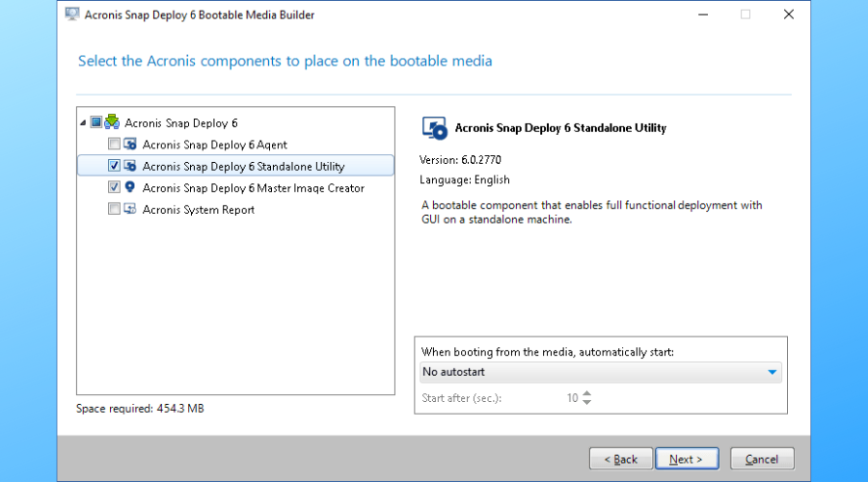
Task: Click the Version: 6.0.2770 text
Action: (460, 160)
